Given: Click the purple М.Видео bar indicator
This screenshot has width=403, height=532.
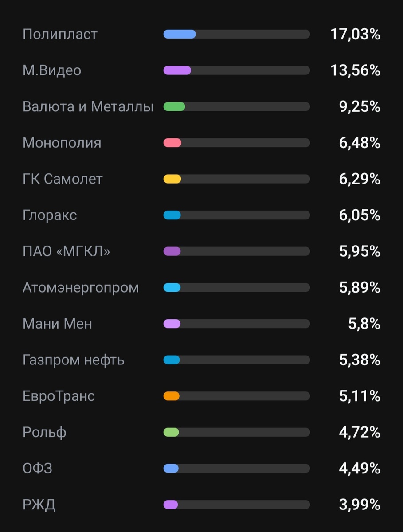Looking at the screenshot, I should pyautogui.click(x=177, y=70).
